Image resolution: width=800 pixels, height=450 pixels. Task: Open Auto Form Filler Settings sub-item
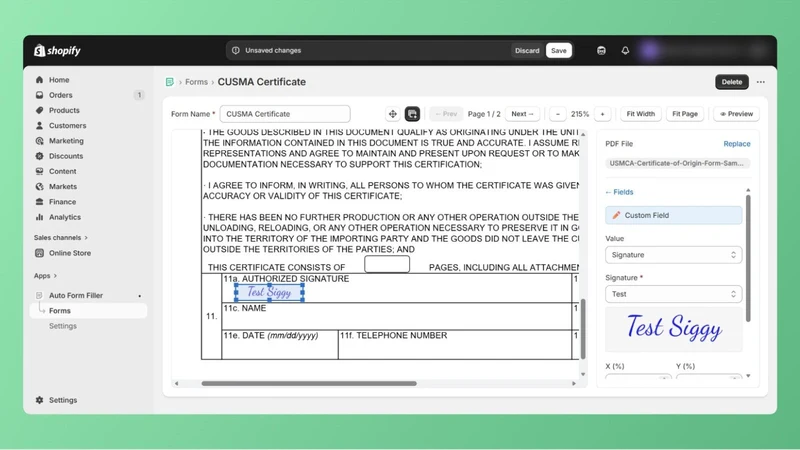[63, 326]
